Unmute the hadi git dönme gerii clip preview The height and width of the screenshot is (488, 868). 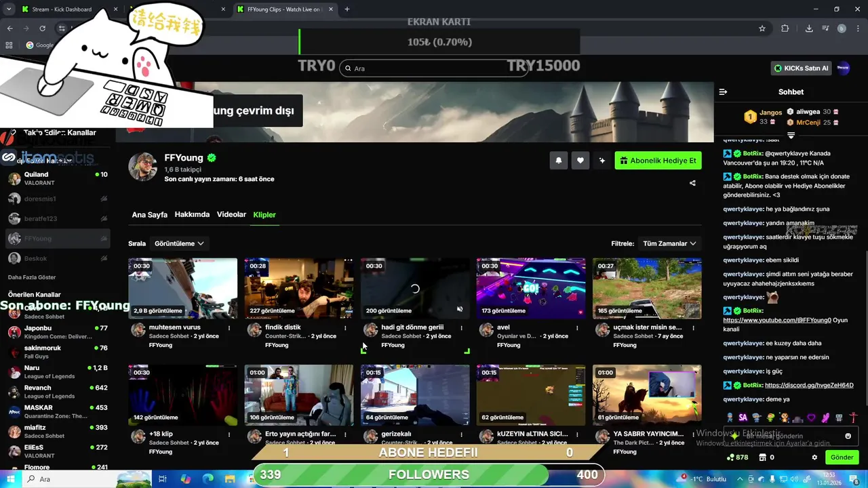460,309
